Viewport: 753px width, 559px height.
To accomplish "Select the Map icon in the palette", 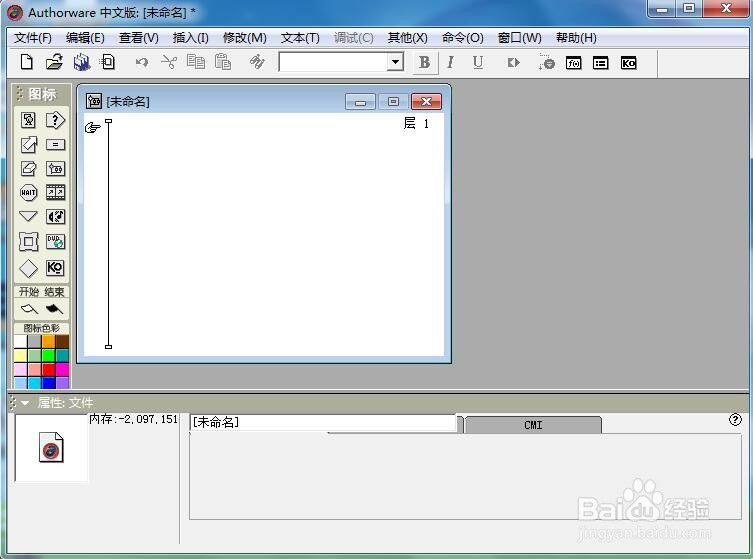I will tap(55, 168).
